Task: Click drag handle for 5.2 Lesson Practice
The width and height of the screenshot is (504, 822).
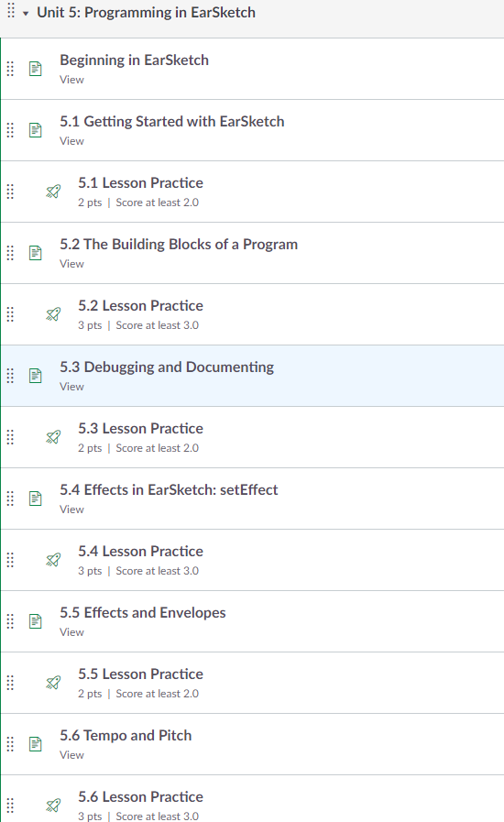Action: (x=10, y=314)
